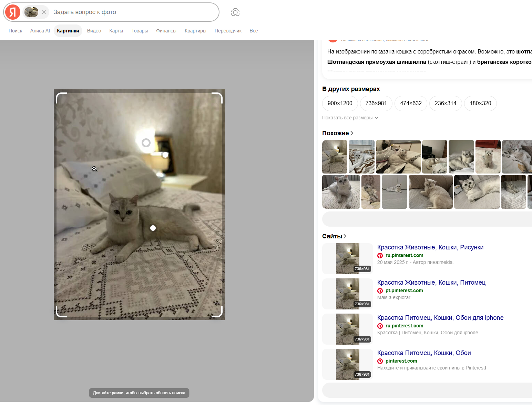Visit the pt.pinterest.com domain link

(x=404, y=291)
